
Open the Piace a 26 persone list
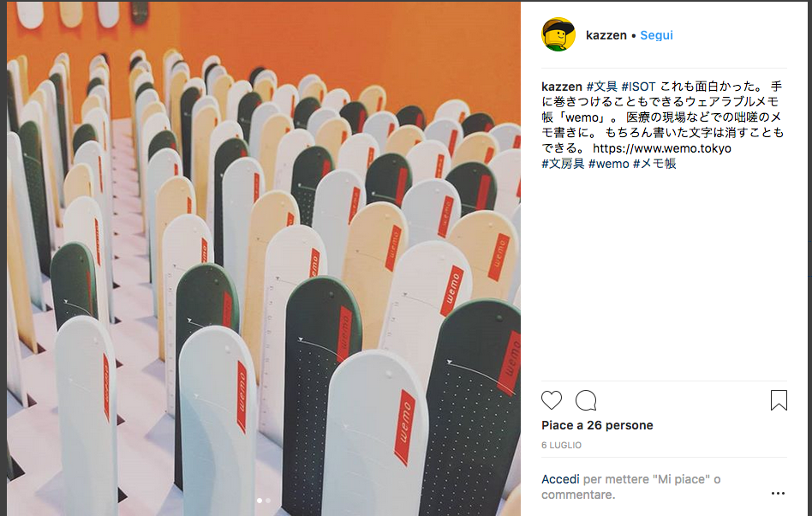click(x=597, y=425)
